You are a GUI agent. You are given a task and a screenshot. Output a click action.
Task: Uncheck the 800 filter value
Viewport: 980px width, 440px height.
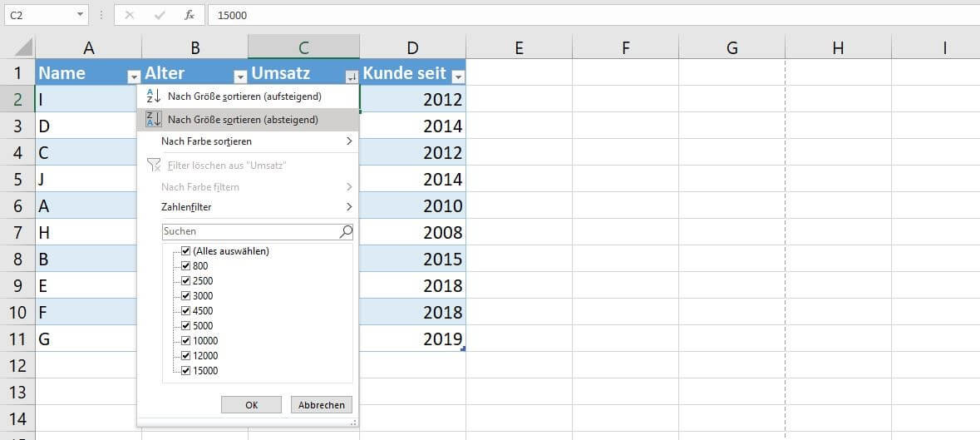click(x=185, y=265)
